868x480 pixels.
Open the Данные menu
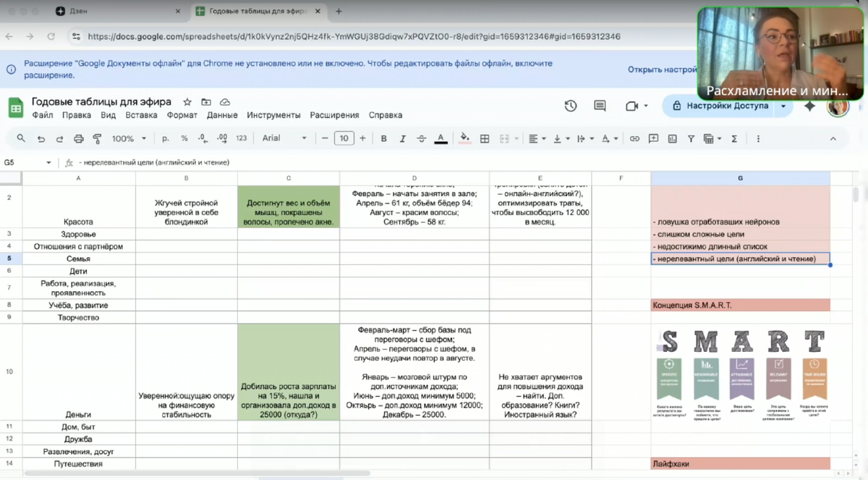pyautogui.click(x=222, y=115)
